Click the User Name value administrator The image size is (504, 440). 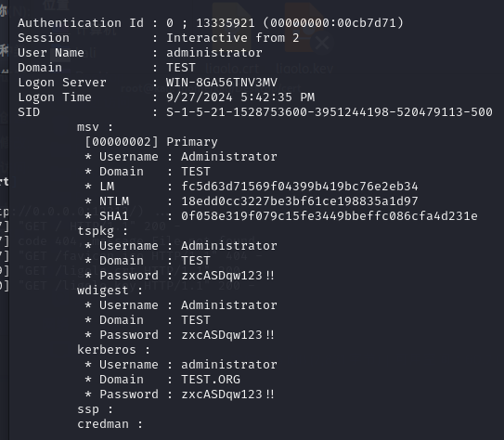click(x=214, y=53)
